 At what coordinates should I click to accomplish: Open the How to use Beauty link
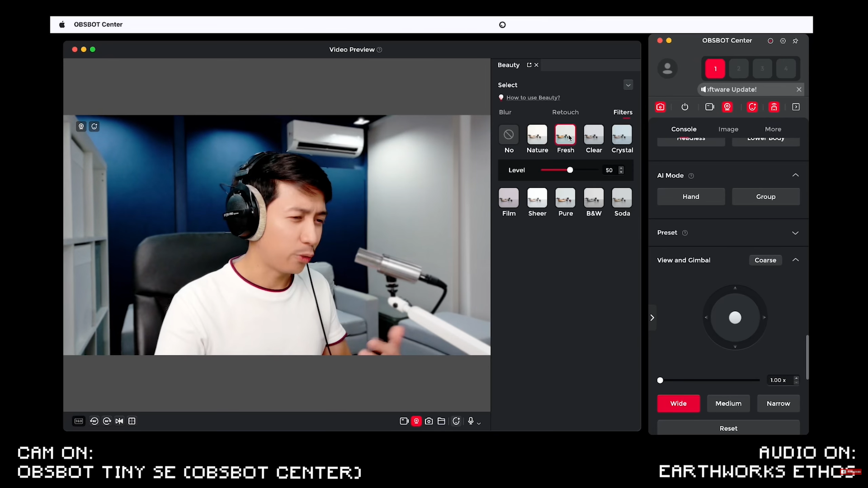tap(533, 98)
